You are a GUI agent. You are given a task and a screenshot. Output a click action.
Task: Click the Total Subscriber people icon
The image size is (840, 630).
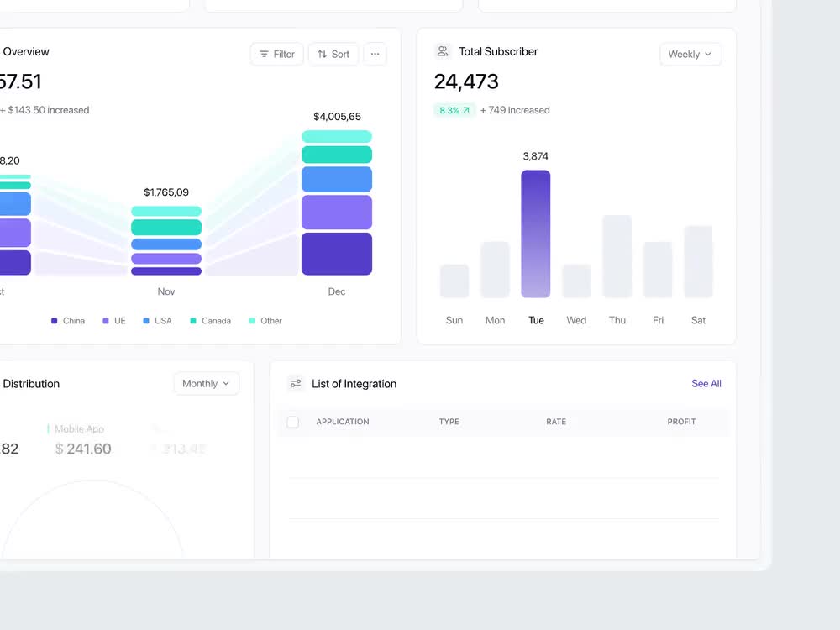pyautogui.click(x=443, y=51)
